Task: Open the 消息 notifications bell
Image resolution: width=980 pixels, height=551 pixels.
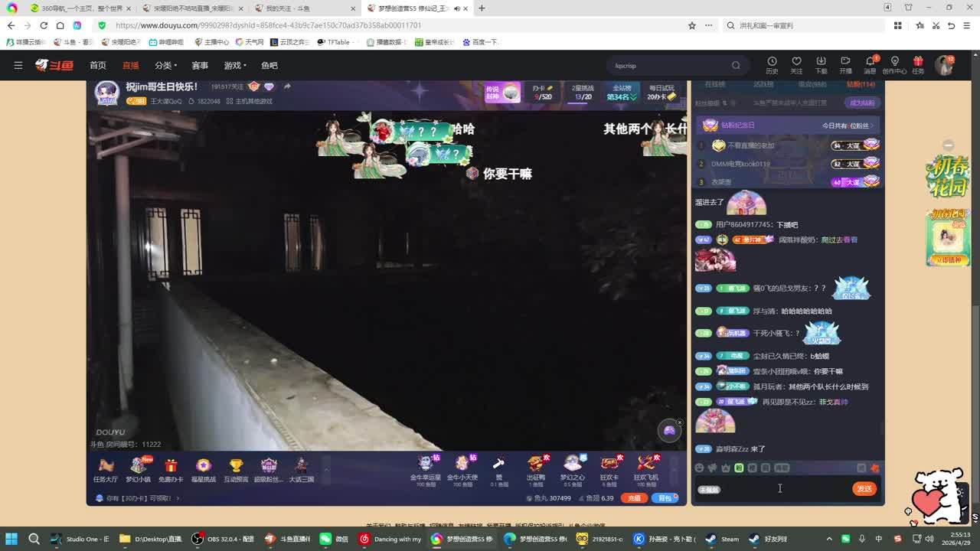Action: [x=870, y=64]
